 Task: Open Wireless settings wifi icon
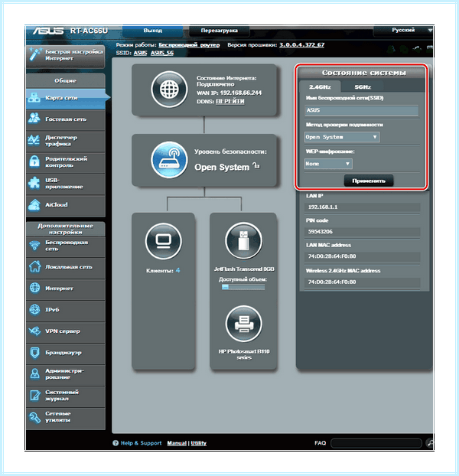click(34, 246)
